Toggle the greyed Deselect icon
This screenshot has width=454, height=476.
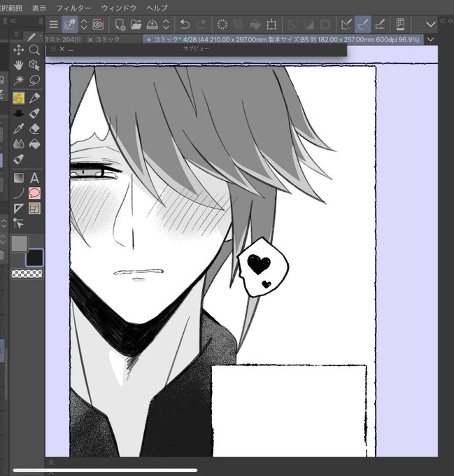(292, 24)
